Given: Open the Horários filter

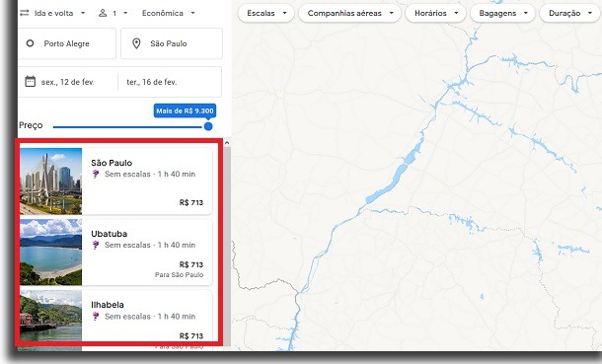Looking at the screenshot, I should (436, 13).
